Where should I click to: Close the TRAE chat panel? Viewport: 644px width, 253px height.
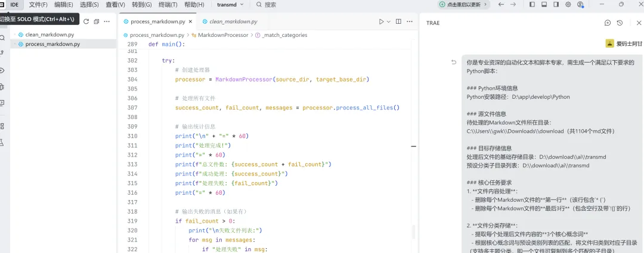point(640,23)
